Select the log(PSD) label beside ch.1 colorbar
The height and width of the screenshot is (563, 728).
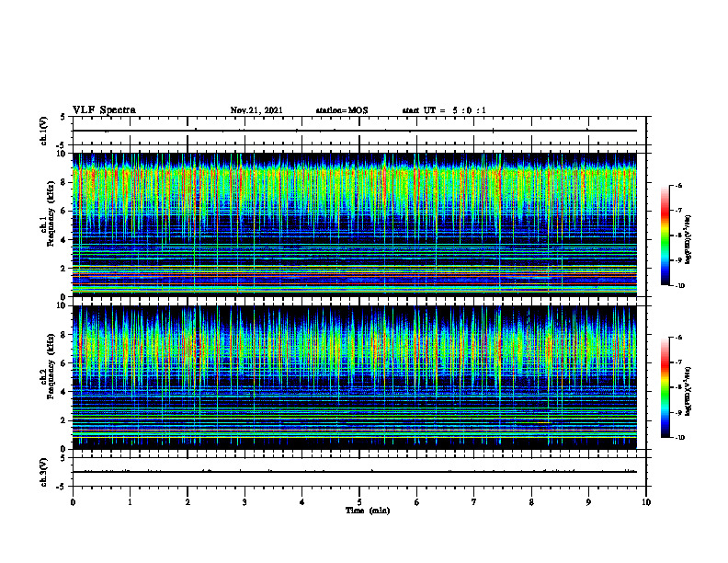(688, 240)
